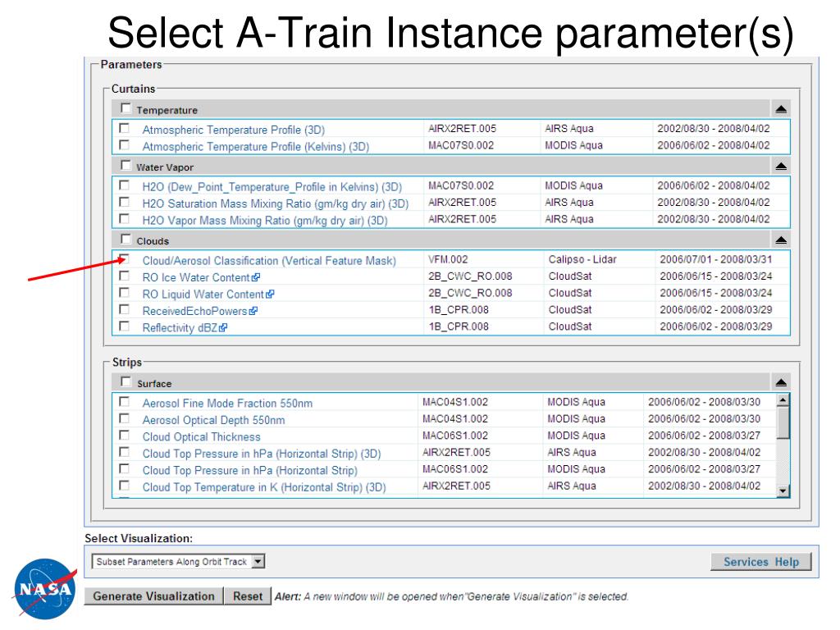
Task: Open external link icon beside ReceivedEchoPowers
Action: pos(253,311)
